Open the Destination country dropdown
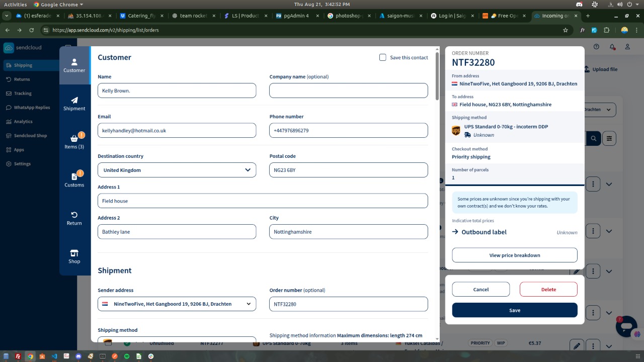The width and height of the screenshot is (644, 362). pyautogui.click(x=177, y=170)
